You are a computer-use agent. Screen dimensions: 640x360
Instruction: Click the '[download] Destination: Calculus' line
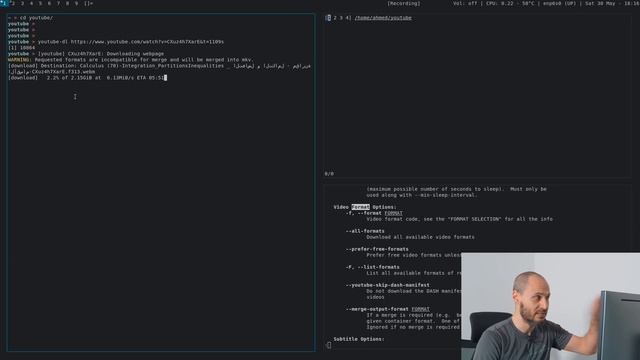159,66
